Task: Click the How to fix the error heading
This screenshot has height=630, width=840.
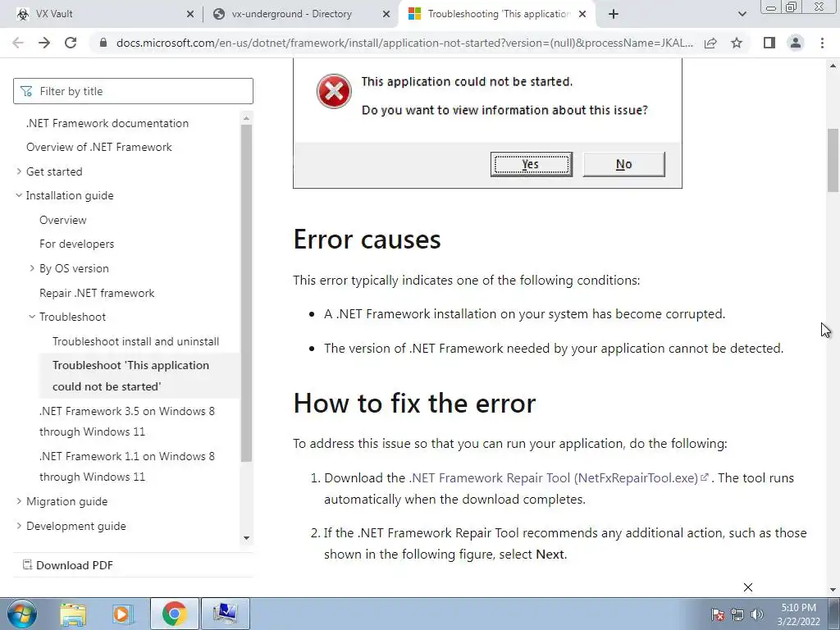Action: [414, 403]
